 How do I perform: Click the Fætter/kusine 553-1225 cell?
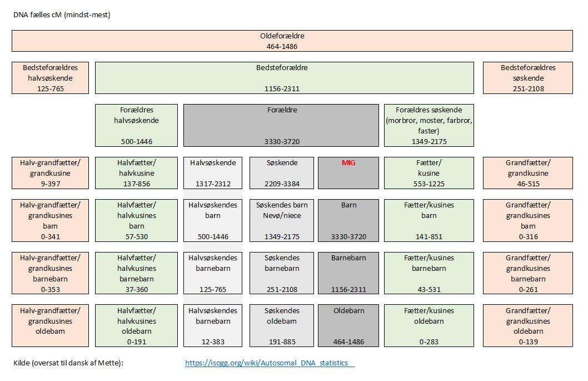click(x=428, y=172)
